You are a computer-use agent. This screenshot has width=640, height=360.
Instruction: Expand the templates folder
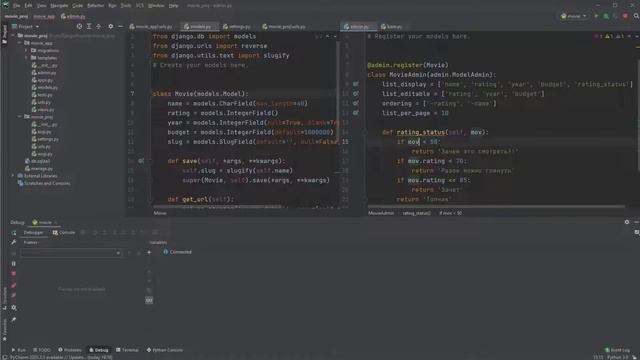point(27,58)
